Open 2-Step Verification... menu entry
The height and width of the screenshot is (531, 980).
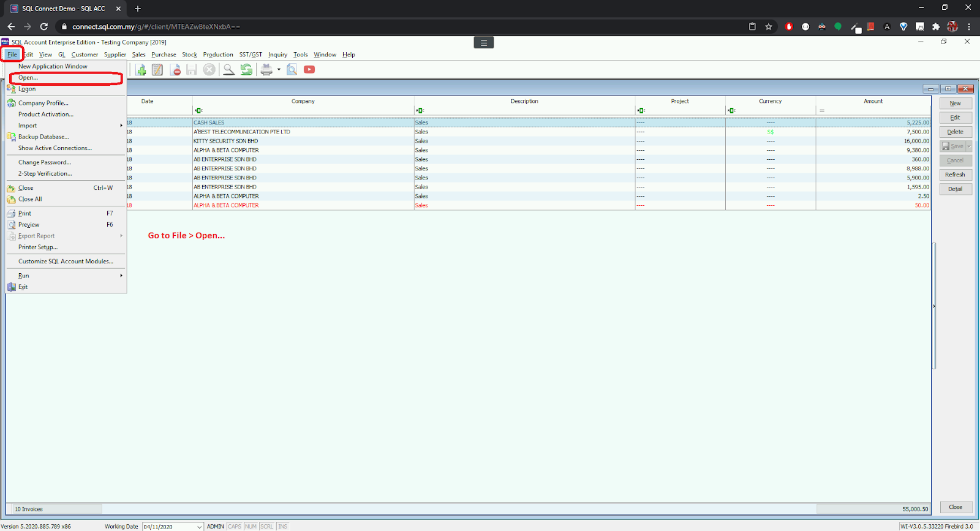click(x=66, y=174)
